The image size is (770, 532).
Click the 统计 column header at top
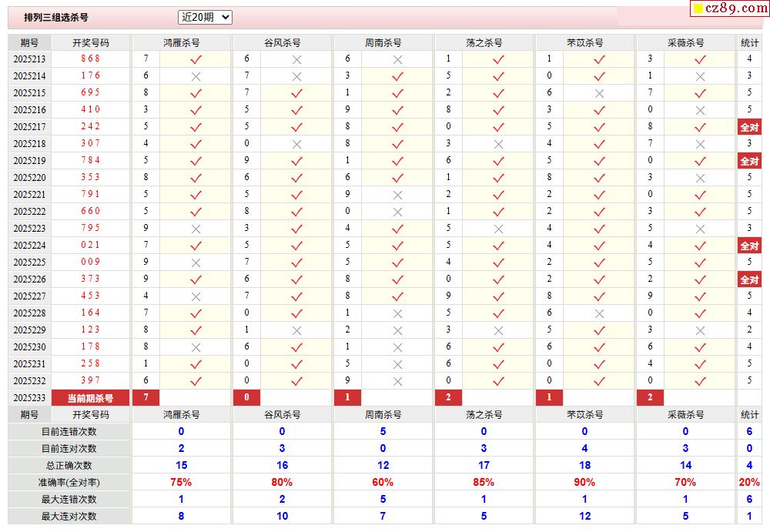tap(749, 43)
